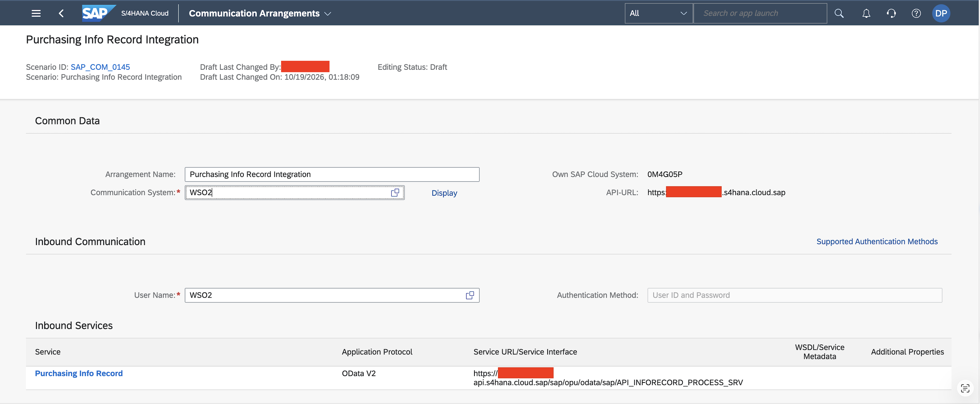
Task: Click the Display link
Action: 444,193
